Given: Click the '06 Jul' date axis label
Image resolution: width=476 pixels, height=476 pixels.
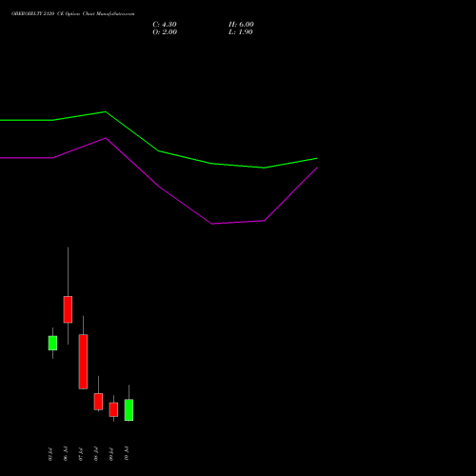Looking at the screenshot, I should pyautogui.click(x=66, y=454).
